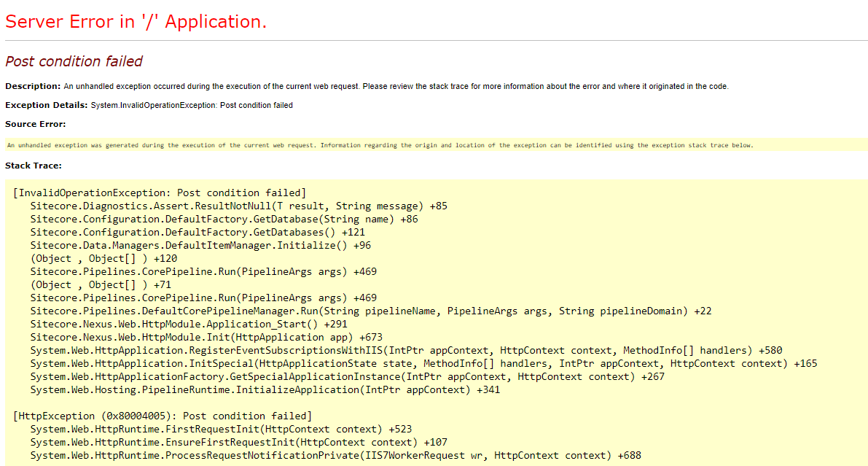Click the HttpApplication.InitSpecial stack line
Image resolution: width=868 pixels, height=466 pixels.
point(423,363)
